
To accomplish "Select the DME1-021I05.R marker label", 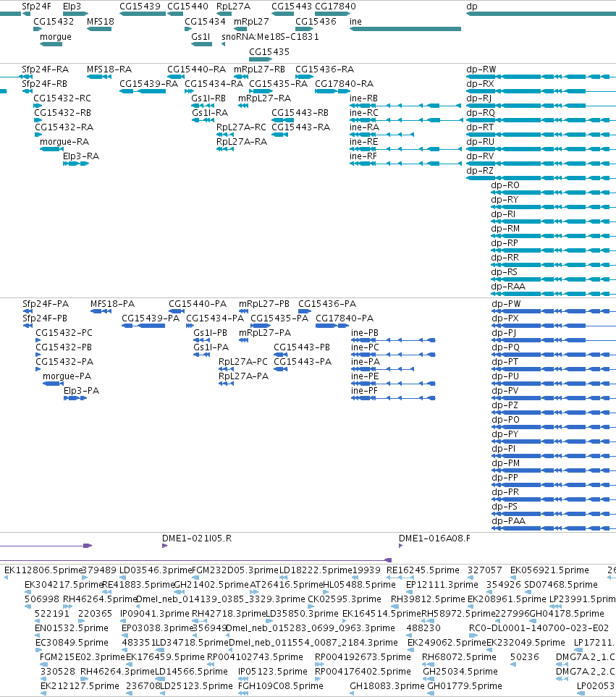I will [197, 538].
